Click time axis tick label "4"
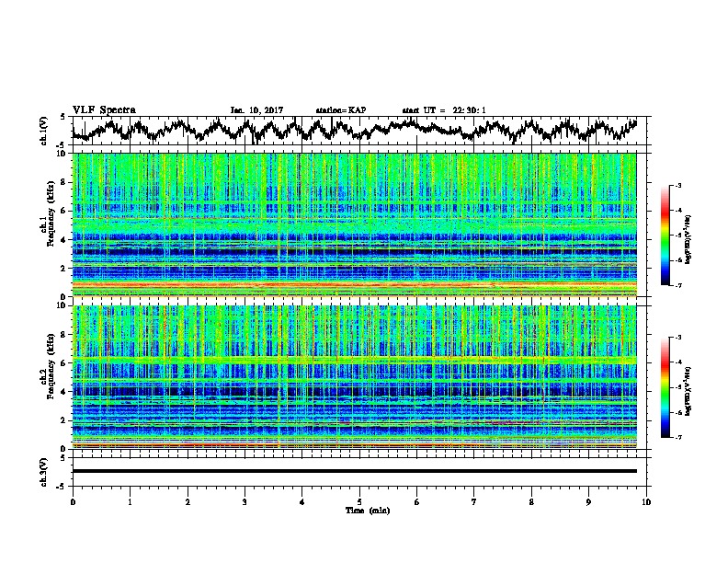 [302, 502]
